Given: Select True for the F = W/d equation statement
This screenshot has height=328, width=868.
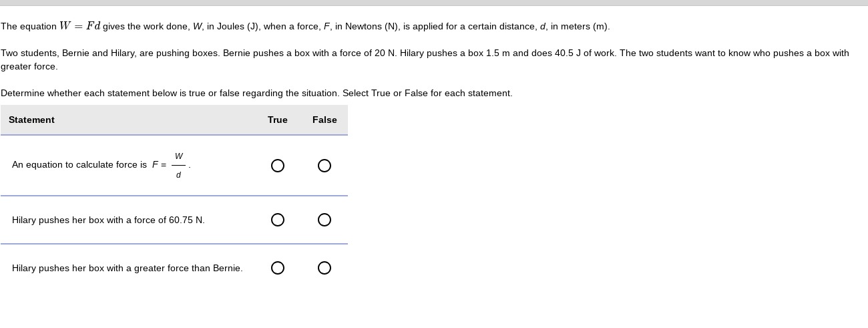Looking at the screenshot, I should click(x=278, y=166).
